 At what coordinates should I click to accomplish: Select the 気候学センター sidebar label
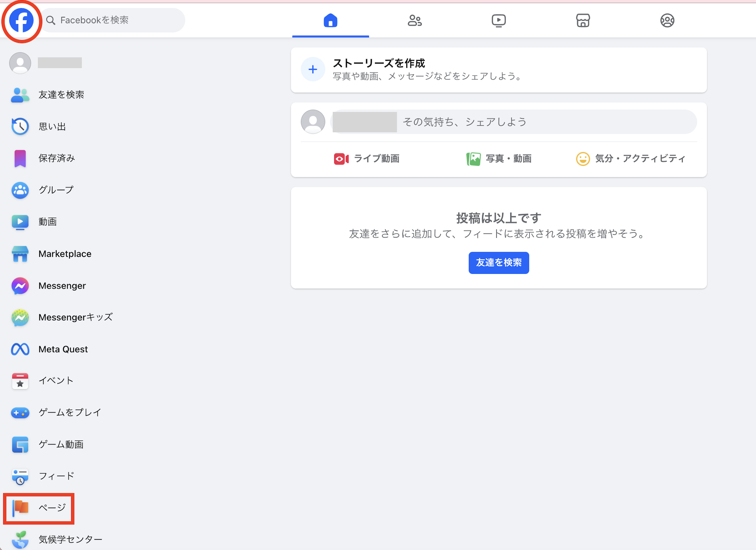click(70, 540)
